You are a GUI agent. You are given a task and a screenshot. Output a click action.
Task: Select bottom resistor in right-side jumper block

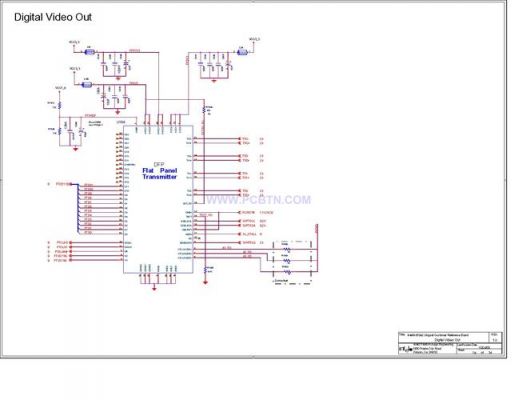pyautogui.click(x=286, y=272)
